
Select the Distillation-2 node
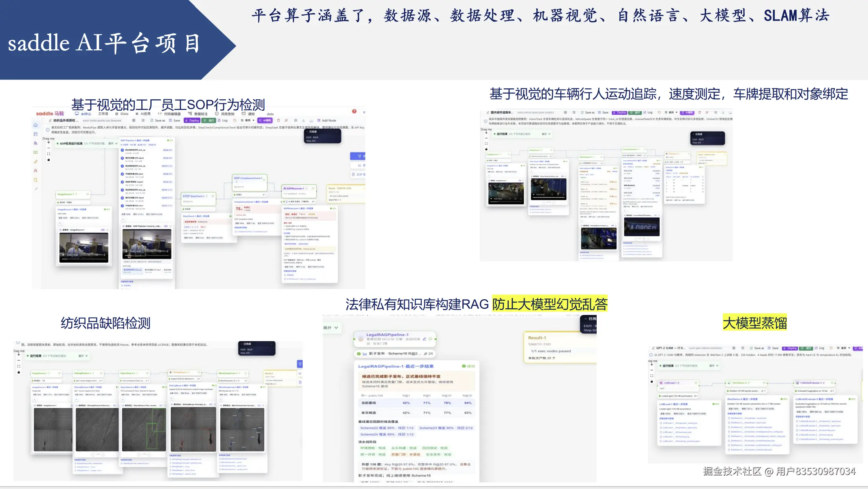pos(746,383)
